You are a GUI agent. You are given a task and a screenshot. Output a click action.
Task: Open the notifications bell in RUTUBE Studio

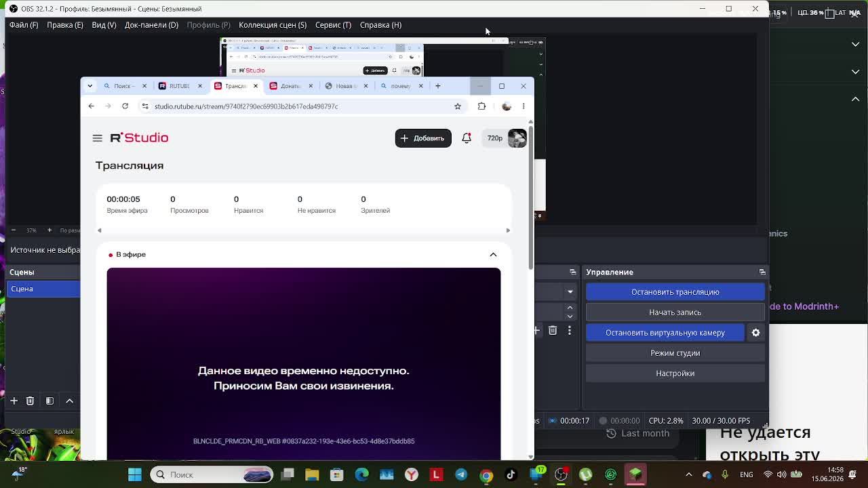click(467, 138)
